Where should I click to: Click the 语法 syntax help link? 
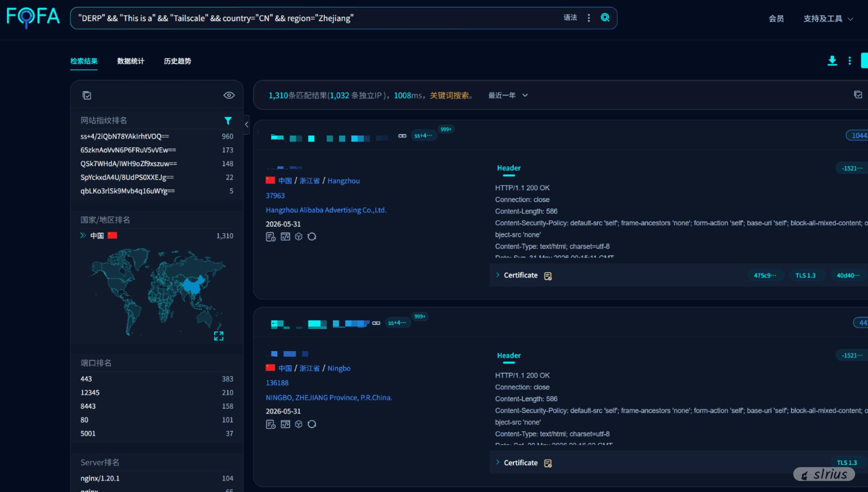click(x=570, y=18)
